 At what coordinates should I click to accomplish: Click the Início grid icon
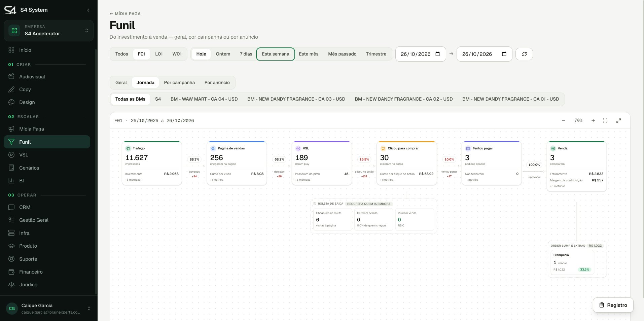11,50
